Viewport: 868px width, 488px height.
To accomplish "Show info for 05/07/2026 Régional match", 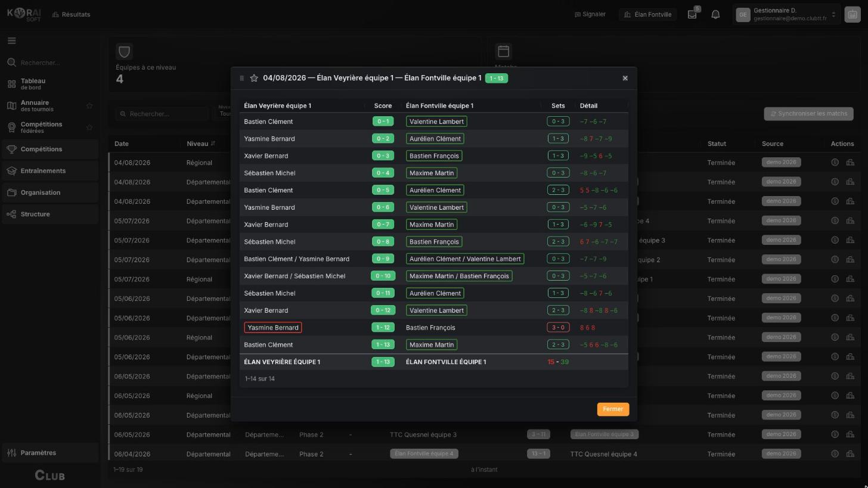I will point(835,279).
